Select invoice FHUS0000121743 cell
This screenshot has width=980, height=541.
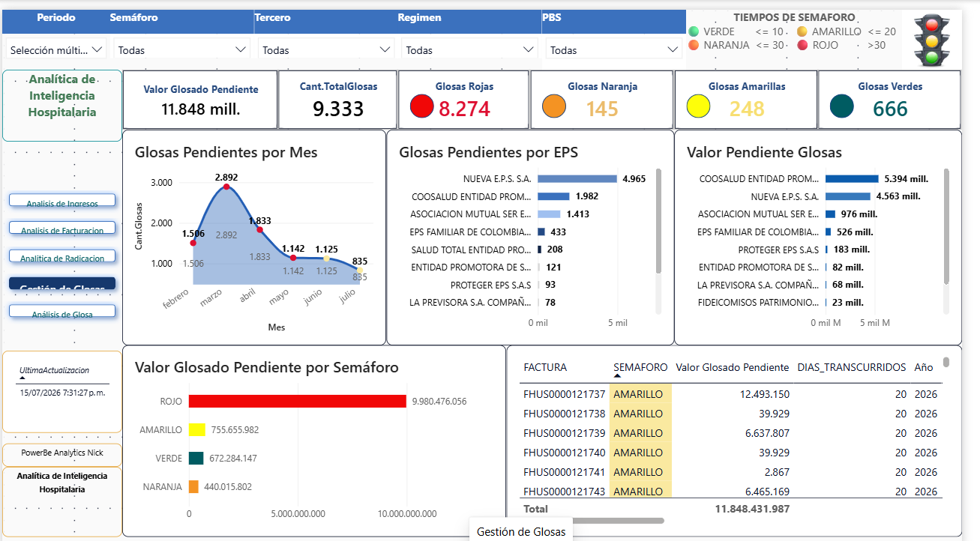565,492
